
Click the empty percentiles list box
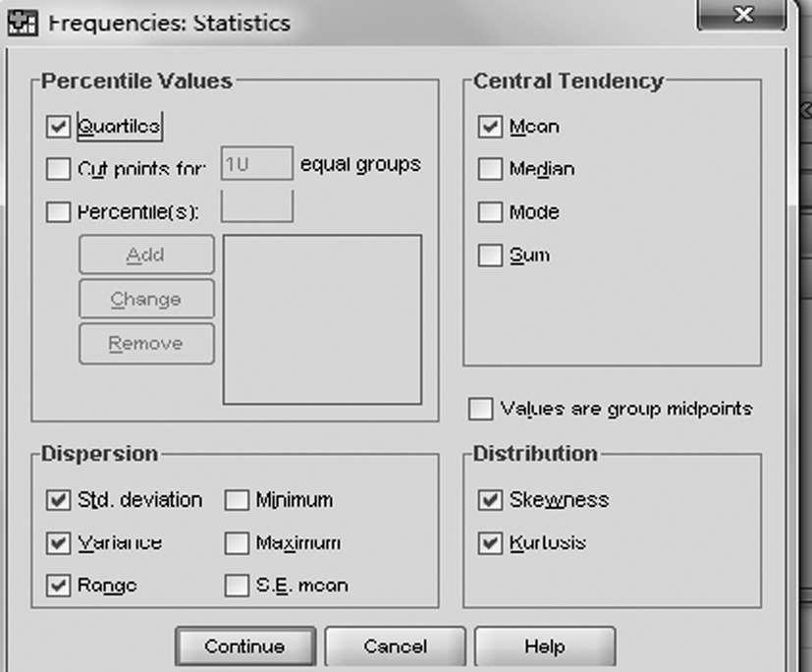click(x=322, y=319)
